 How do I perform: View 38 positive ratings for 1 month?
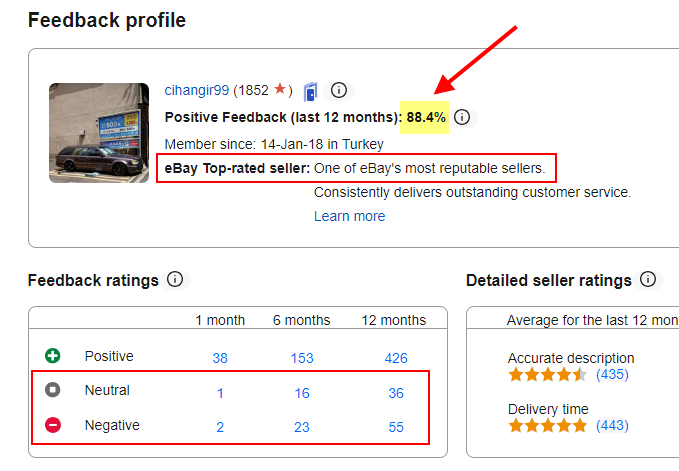pyautogui.click(x=220, y=357)
